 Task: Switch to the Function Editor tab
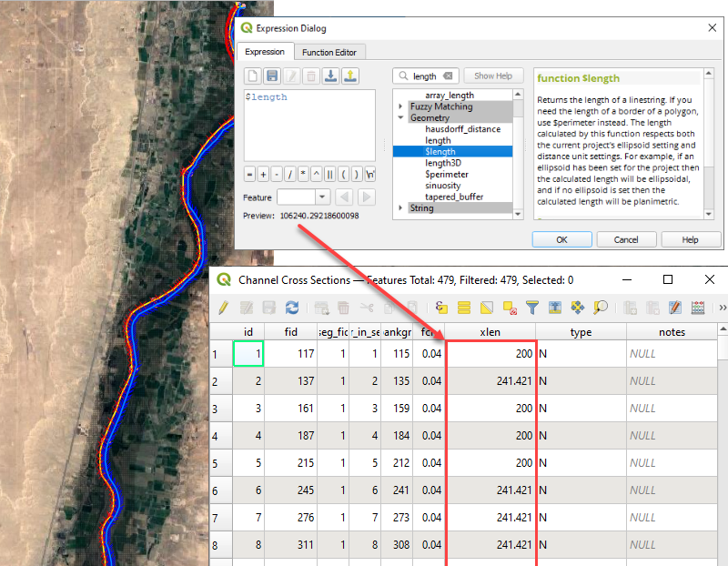[331, 53]
